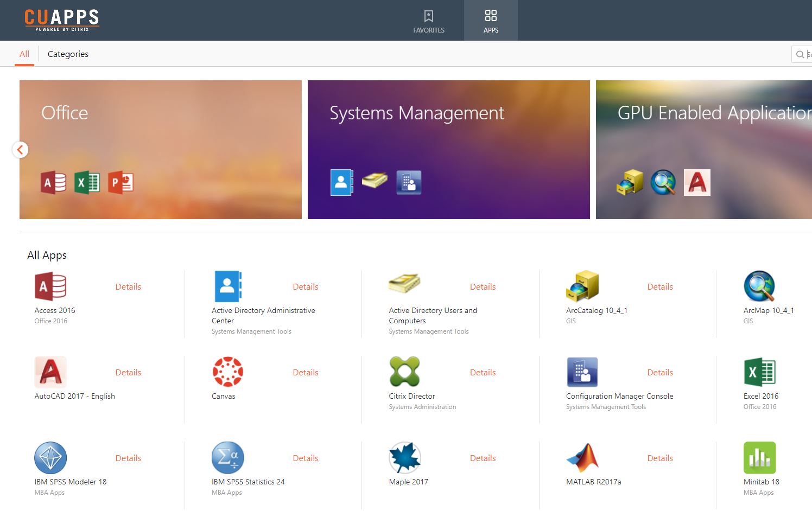Launch the Citrix Director icon
This screenshot has width=812, height=511.
pyautogui.click(x=405, y=372)
